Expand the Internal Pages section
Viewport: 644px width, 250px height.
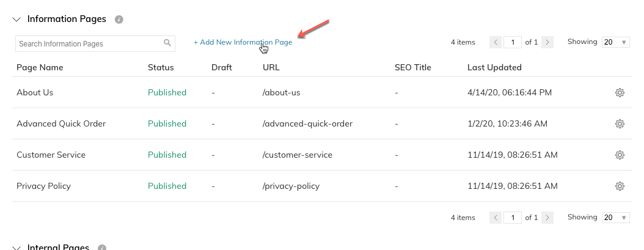coord(16,248)
